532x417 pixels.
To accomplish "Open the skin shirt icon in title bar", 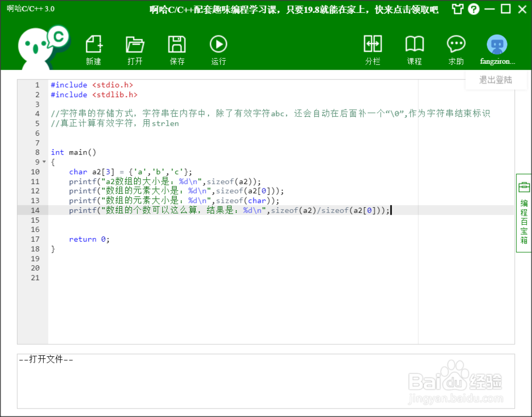I will tap(458, 9).
